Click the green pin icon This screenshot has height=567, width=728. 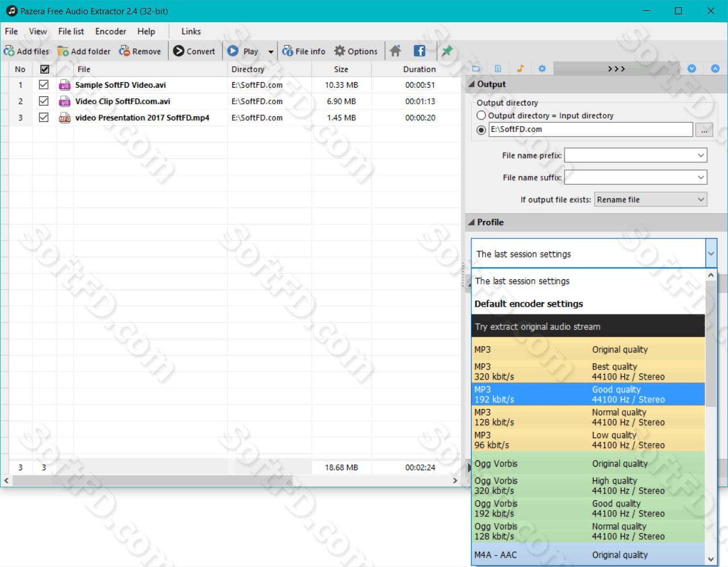[x=447, y=51]
